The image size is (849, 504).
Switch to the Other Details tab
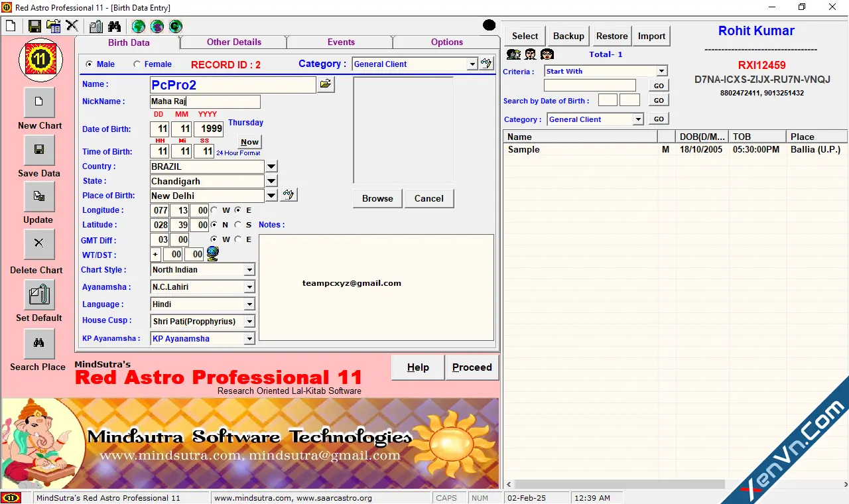[x=234, y=42]
